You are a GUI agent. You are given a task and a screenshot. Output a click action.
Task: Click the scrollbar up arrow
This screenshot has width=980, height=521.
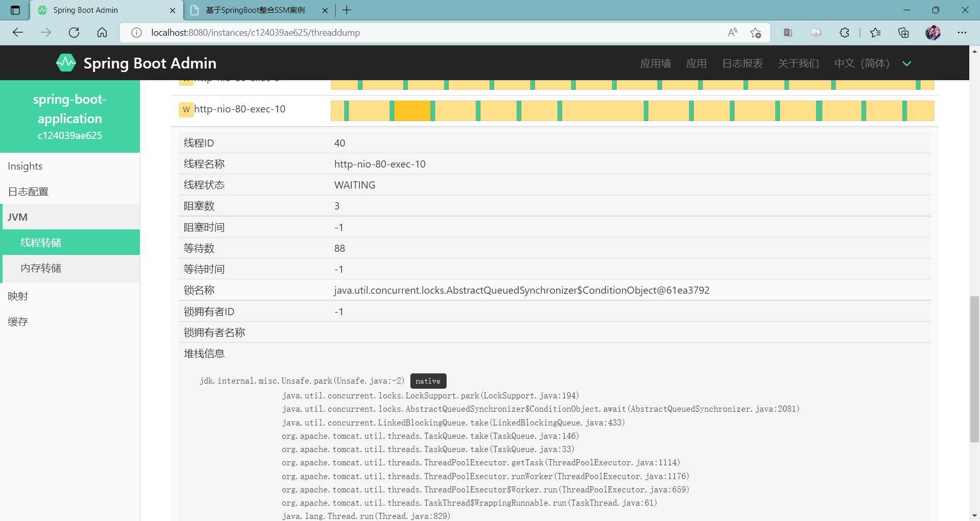(x=974, y=51)
